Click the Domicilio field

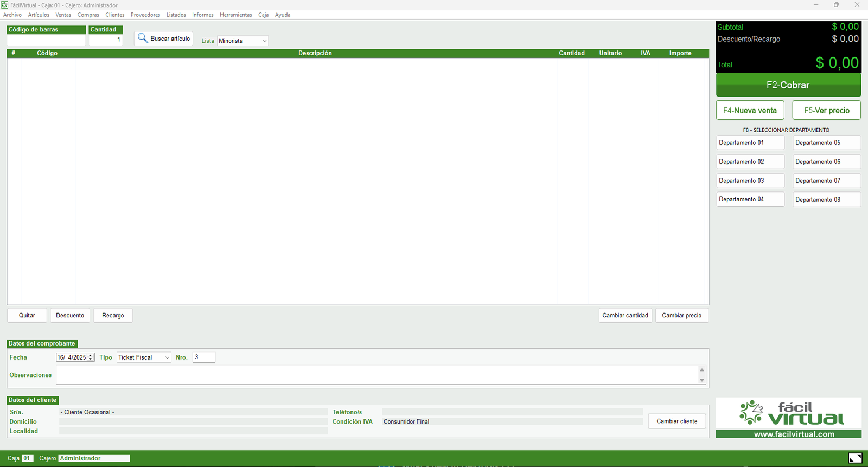[x=193, y=421]
